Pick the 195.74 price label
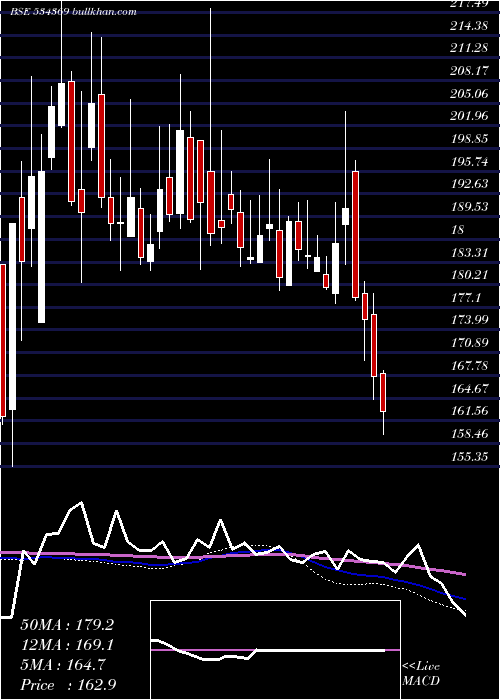This screenshot has height=700, width=500. tap(469, 162)
